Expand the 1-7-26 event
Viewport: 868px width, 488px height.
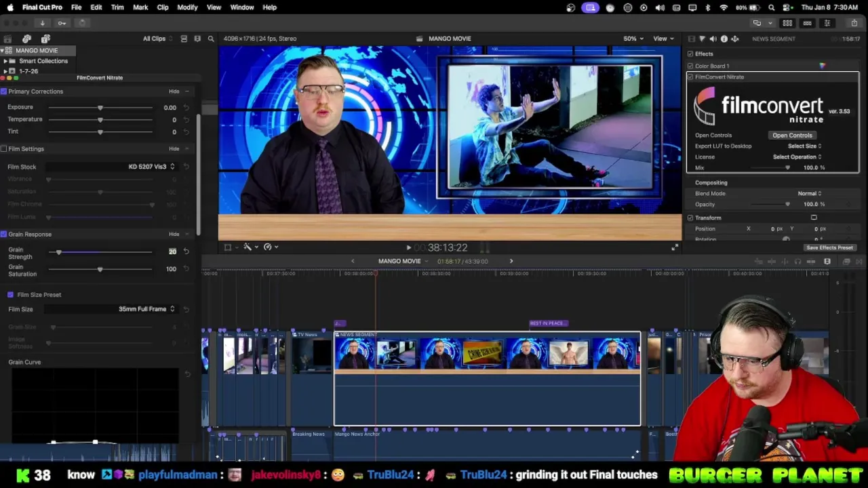click(5, 71)
